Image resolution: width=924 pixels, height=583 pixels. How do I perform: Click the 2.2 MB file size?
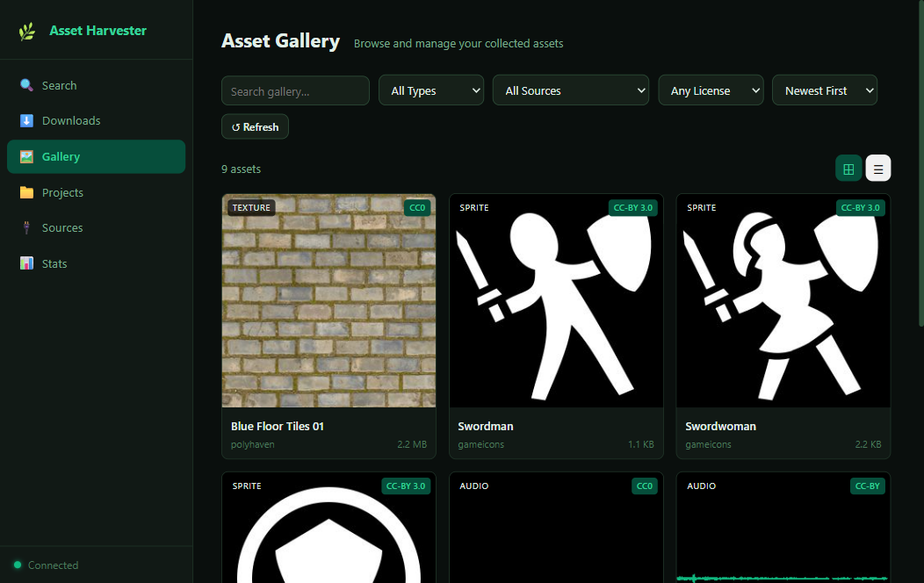(412, 444)
